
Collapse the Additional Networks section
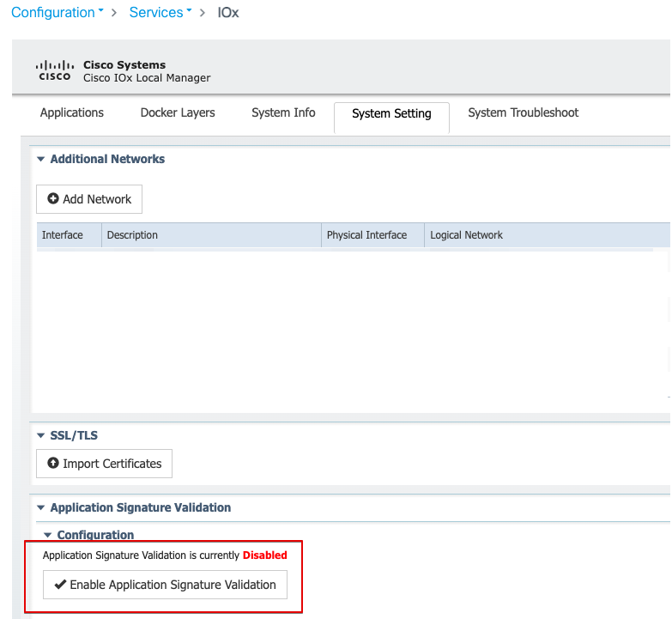pyautogui.click(x=40, y=160)
